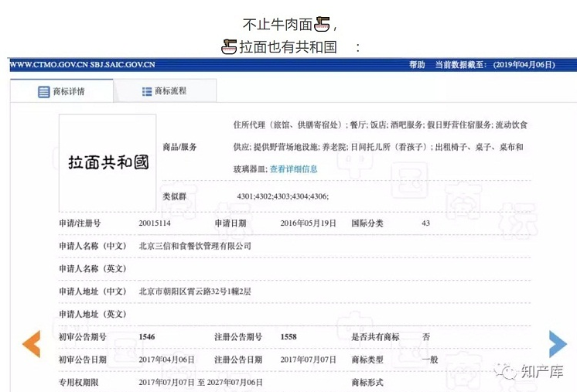The height and width of the screenshot is (392, 577).
Task: Click the WeChat logo beside 知产库
Action: (x=508, y=373)
